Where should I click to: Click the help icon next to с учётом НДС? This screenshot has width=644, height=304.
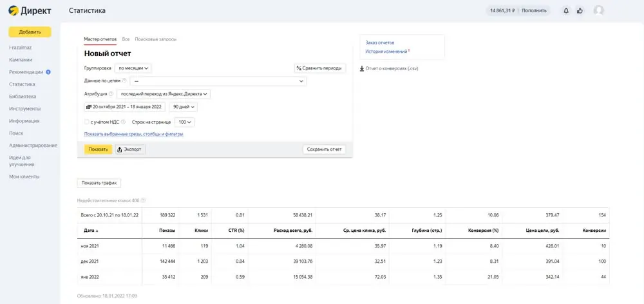[123, 122]
